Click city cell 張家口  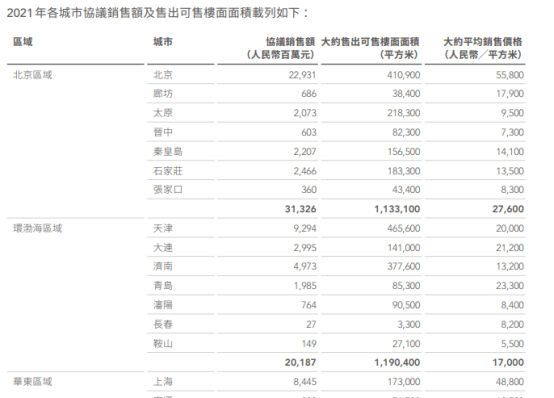click(168, 190)
